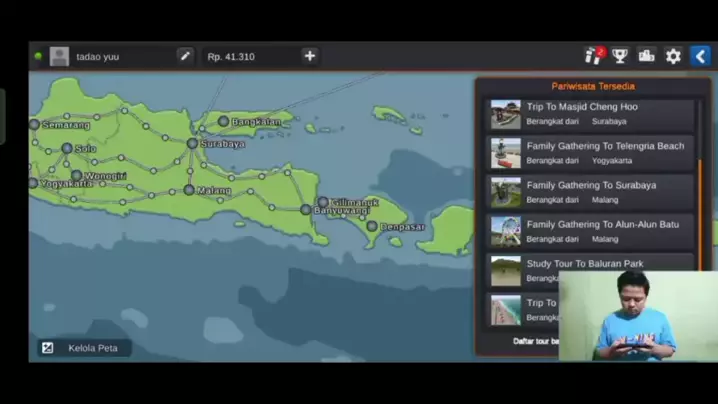Choose the Bangkalan city node
Image resolution: width=718 pixels, height=404 pixels.
(223, 121)
